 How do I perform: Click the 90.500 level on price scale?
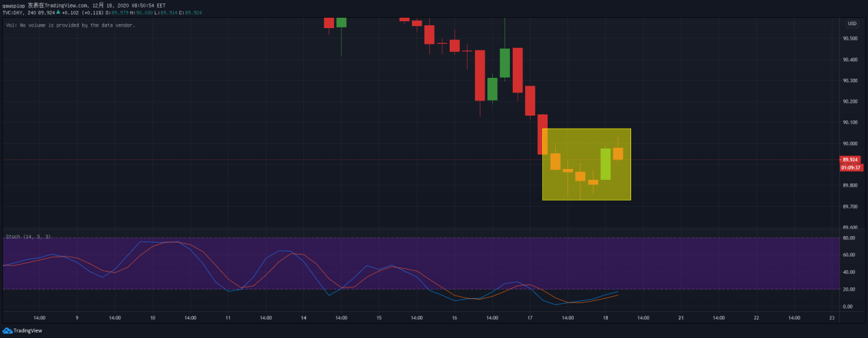click(x=852, y=39)
